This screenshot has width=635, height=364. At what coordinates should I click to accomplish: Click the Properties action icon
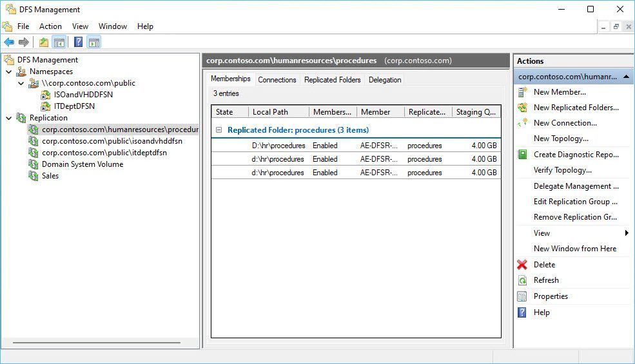tap(522, 296)
